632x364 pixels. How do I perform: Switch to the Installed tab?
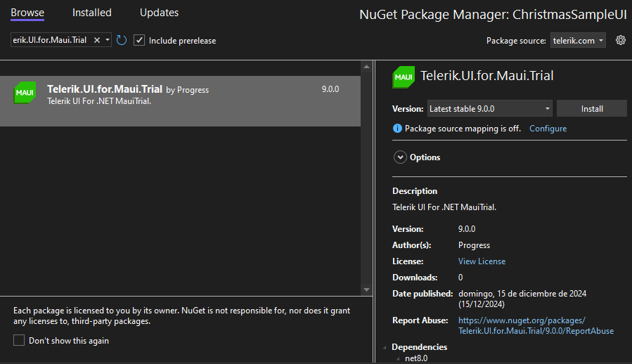point(92,13)
